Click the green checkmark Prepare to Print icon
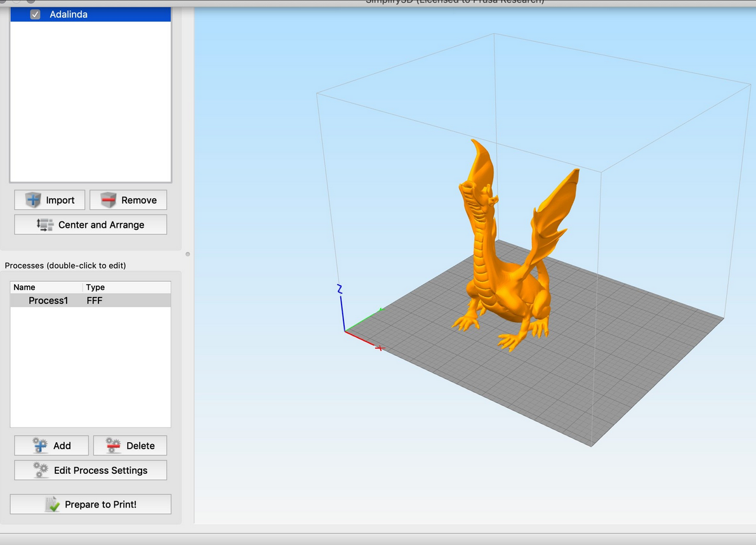 53,504
